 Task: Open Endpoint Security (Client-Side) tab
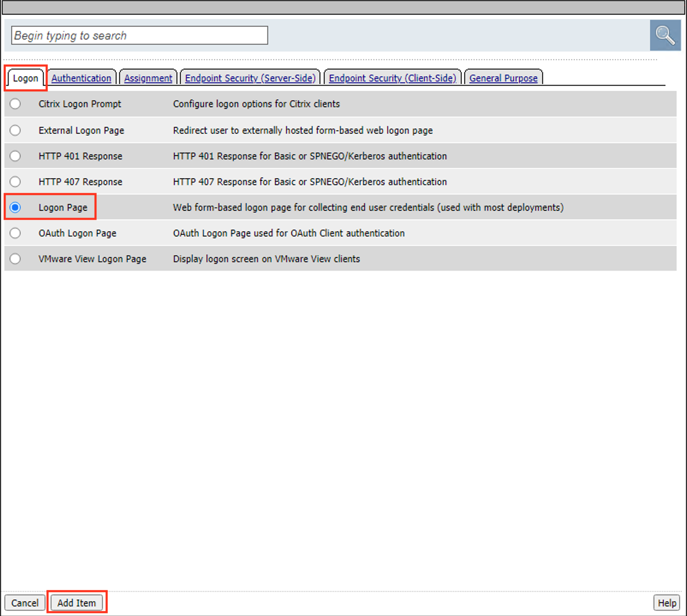click(x=393, y=78)
